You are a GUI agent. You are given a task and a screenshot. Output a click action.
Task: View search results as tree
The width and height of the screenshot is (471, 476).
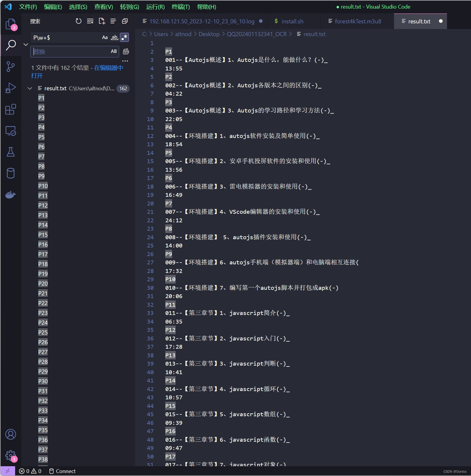(113, 21)
